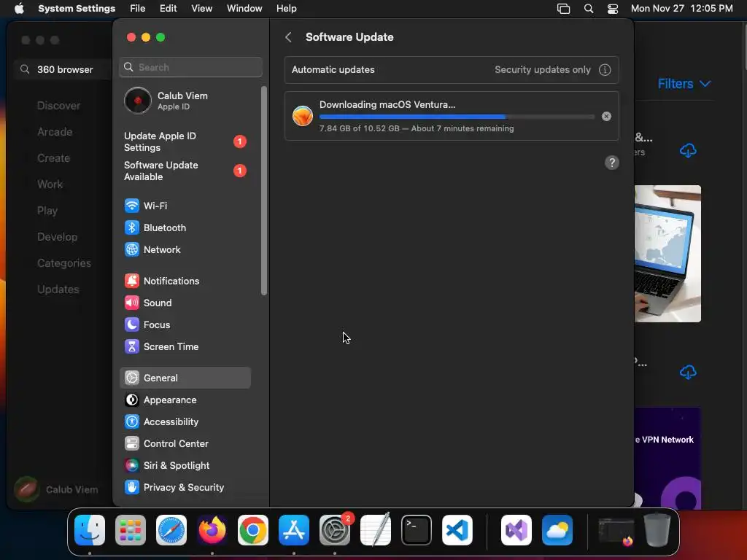Image resolution: width=747 pixels, height=560 pixels.
Task: Select General in settings sidebar
Action: pos(185,378)
